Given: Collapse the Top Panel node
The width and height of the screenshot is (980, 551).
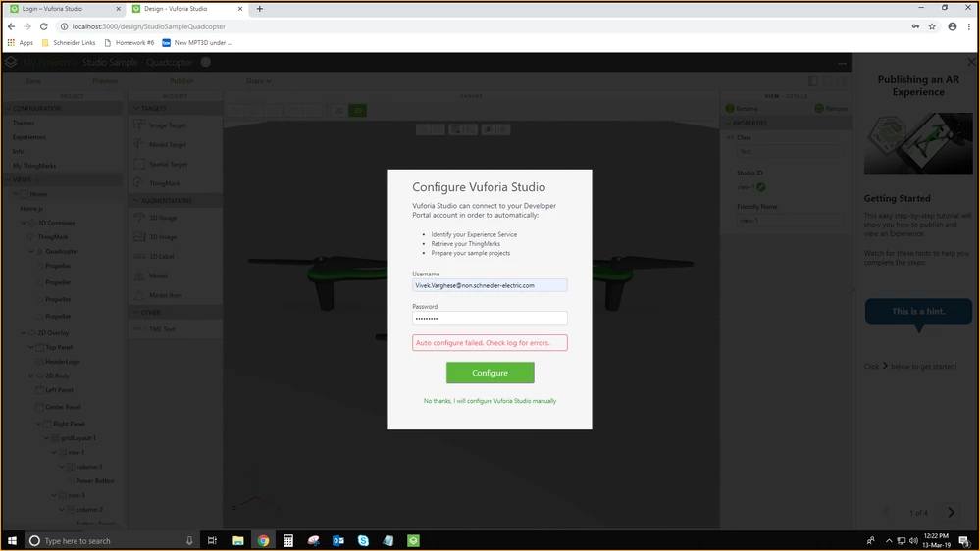Looking at the screenshot, I should 31,347.
